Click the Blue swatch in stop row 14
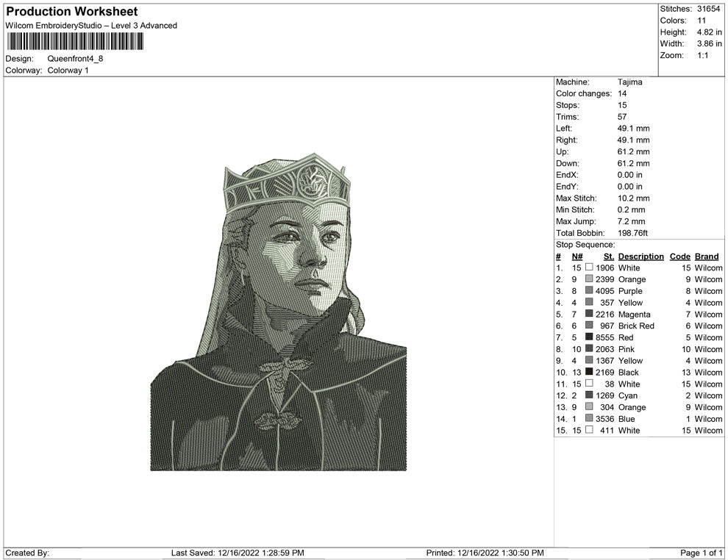Screen dimensions: 728x560 589,418
